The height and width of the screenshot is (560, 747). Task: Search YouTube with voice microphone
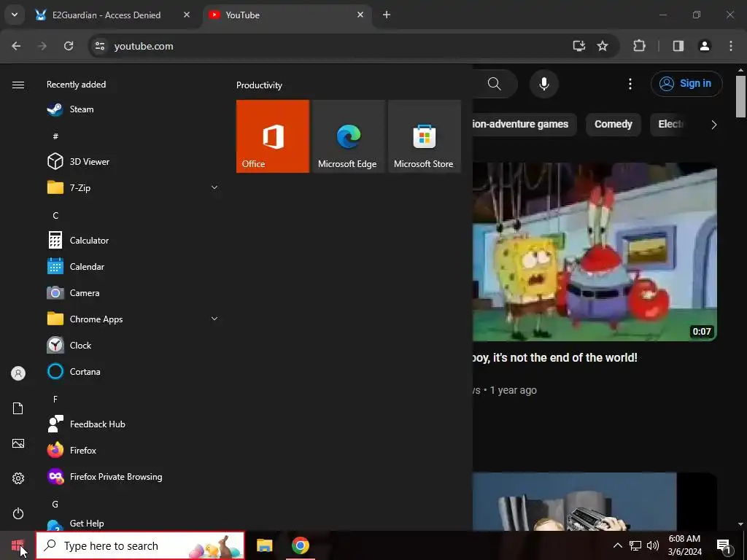click(x=544, y=85)
